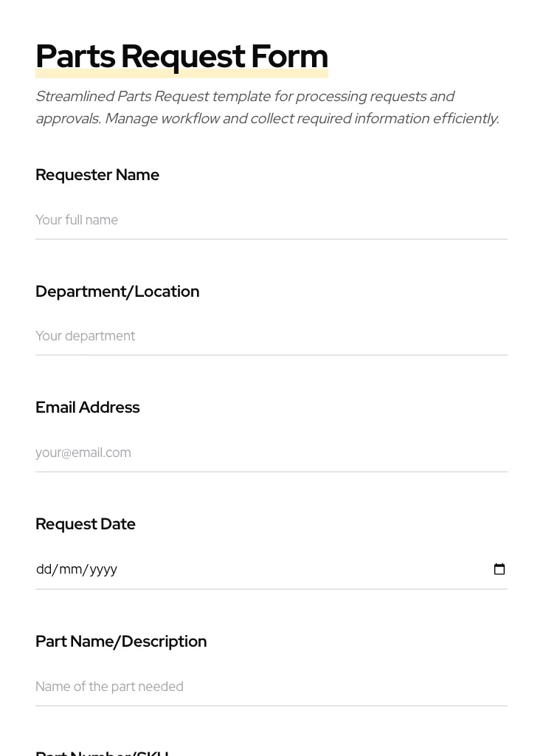Click the Request Date label
The height and width of the screenshot is (756, 543).
coord(86,524)
